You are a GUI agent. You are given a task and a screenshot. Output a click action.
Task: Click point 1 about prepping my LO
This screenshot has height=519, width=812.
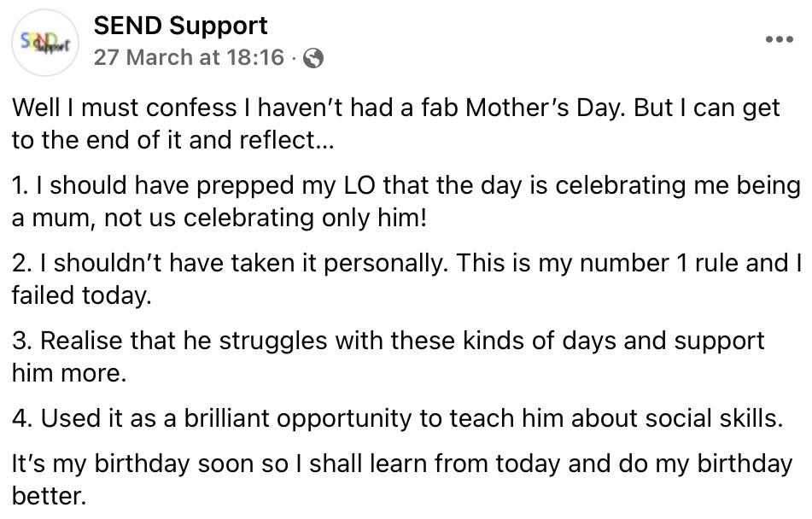click(256, 187)
